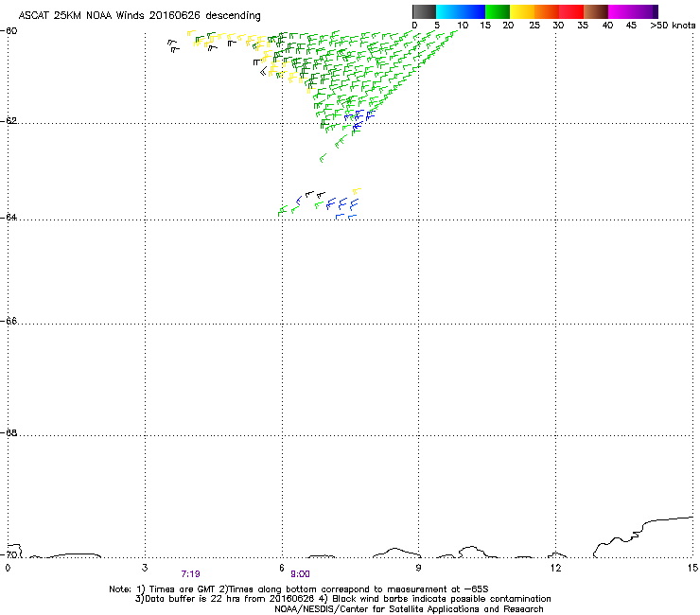The image size is (700, 615).
Task: Click the lone green wind barb below the -62 swath
Action: point(323,158)
